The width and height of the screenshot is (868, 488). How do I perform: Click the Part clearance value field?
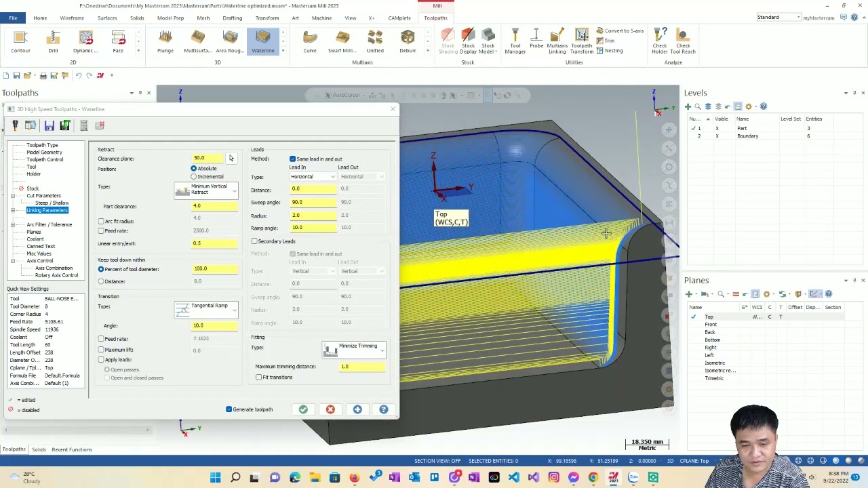coord(215,206)
